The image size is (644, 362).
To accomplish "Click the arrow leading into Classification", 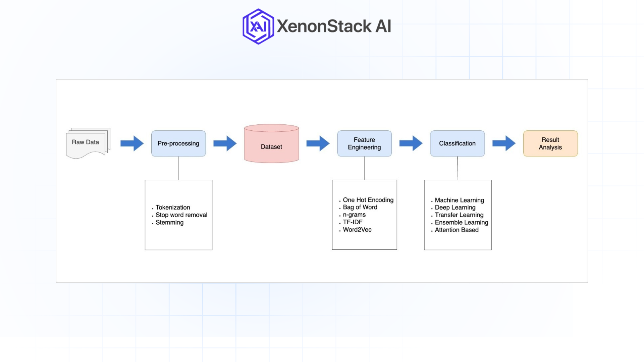I will tap(410, 143).
